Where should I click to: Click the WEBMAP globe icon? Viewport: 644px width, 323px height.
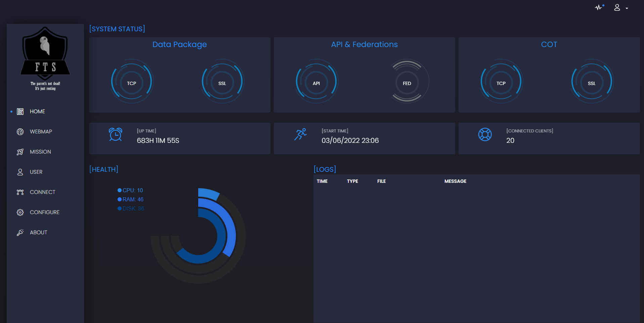click(20, 132)
